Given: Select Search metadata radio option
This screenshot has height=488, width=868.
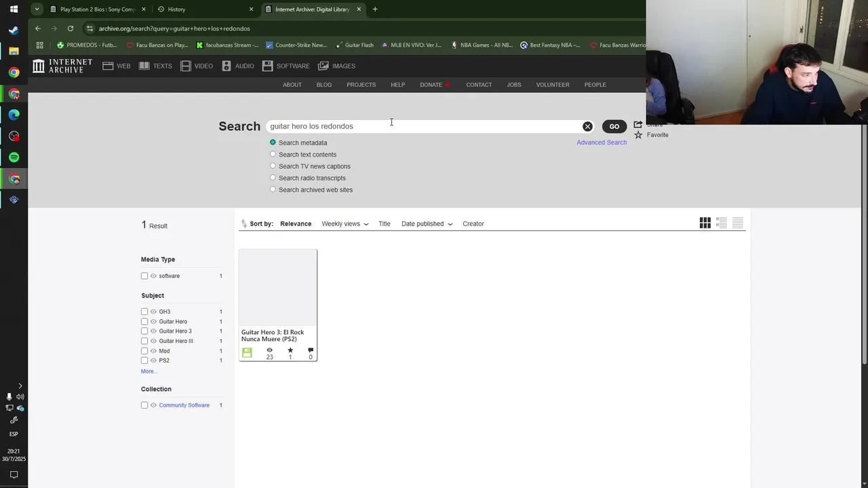Looking at the screenshot, I should (273, 142).
